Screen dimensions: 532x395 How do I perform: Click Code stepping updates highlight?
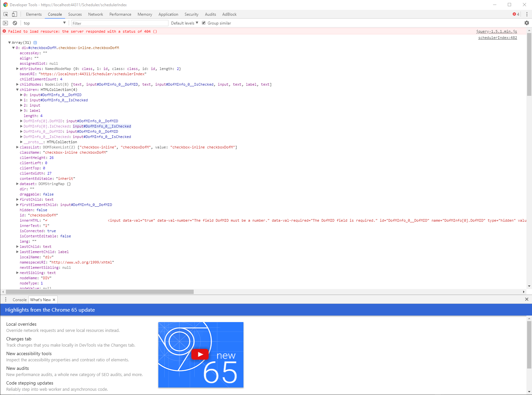(30, 383)
